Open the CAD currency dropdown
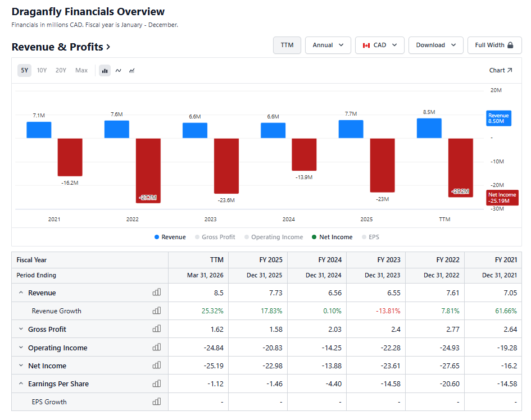This screenshot has height=420, width=531. tap(380, 45)
